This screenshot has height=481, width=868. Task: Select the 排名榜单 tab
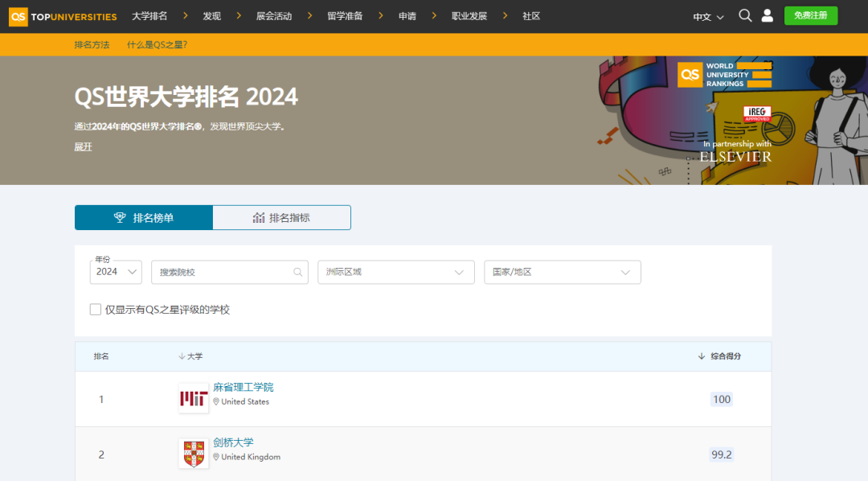tap(144, 218)
